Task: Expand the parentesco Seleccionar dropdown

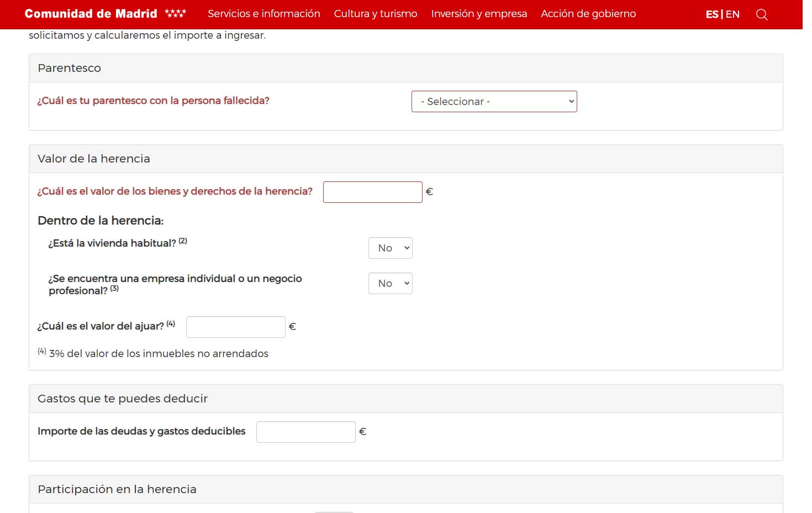Action: tap(494, 102)
